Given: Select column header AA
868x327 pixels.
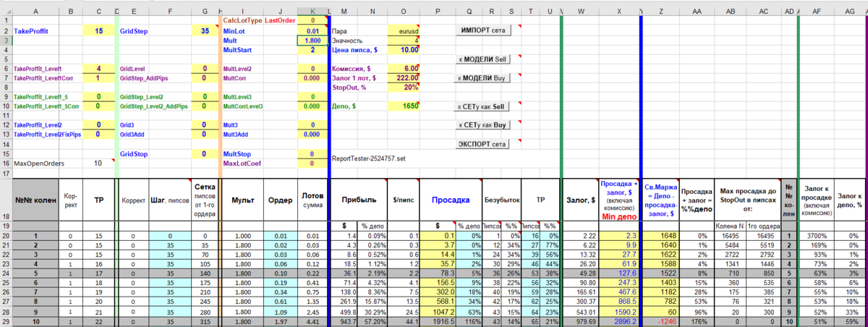Looking at the screenshot, I should pyautogui.click(x=696, y=12).
